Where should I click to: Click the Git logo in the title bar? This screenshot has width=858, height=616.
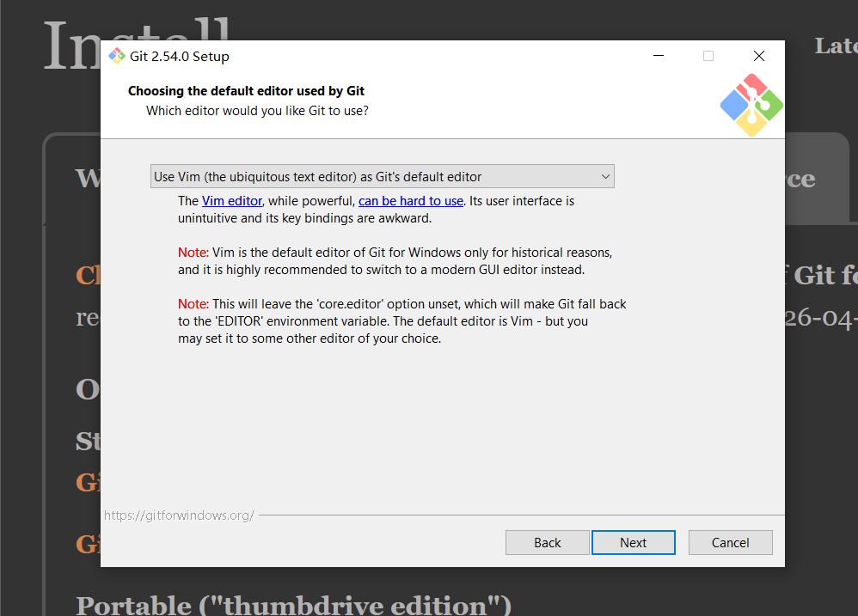(x=117, y=56)
